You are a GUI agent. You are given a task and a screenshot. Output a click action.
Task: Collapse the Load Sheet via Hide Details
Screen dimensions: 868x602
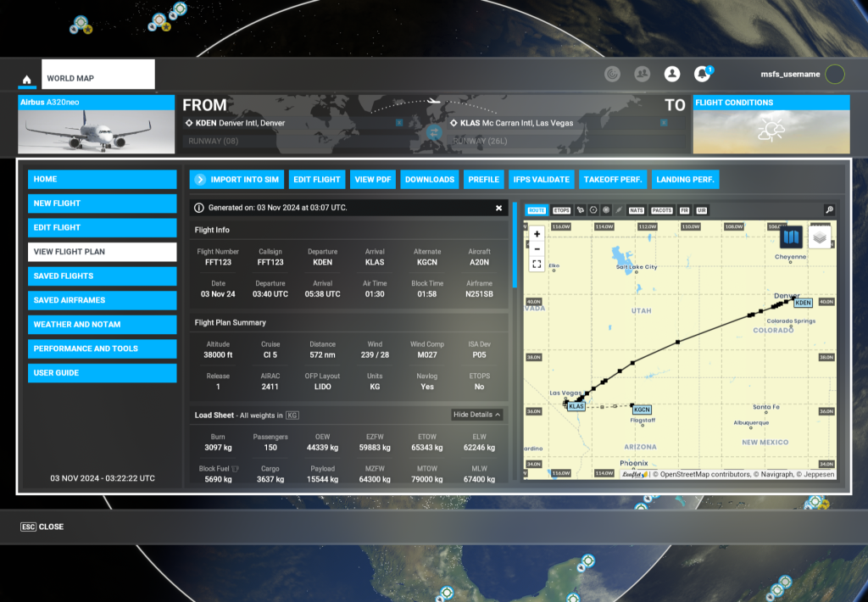pyautogui.click(x=477, y=415)
